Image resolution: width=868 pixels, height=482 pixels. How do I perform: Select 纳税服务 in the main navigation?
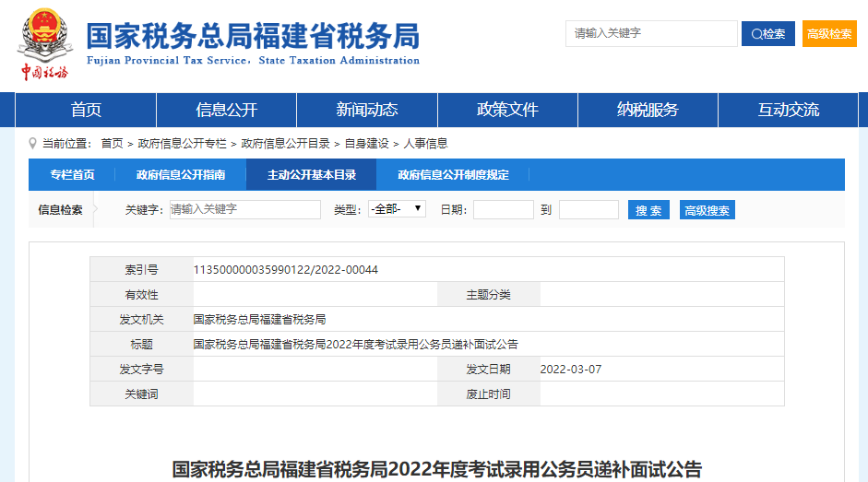[x=648, y=110]
